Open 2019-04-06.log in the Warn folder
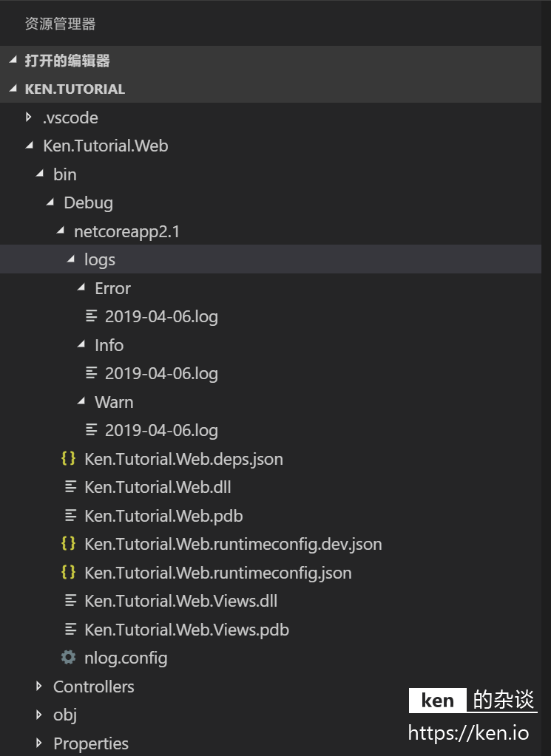The width and height of the screenshot is (551, 756). tap(161, 430)
